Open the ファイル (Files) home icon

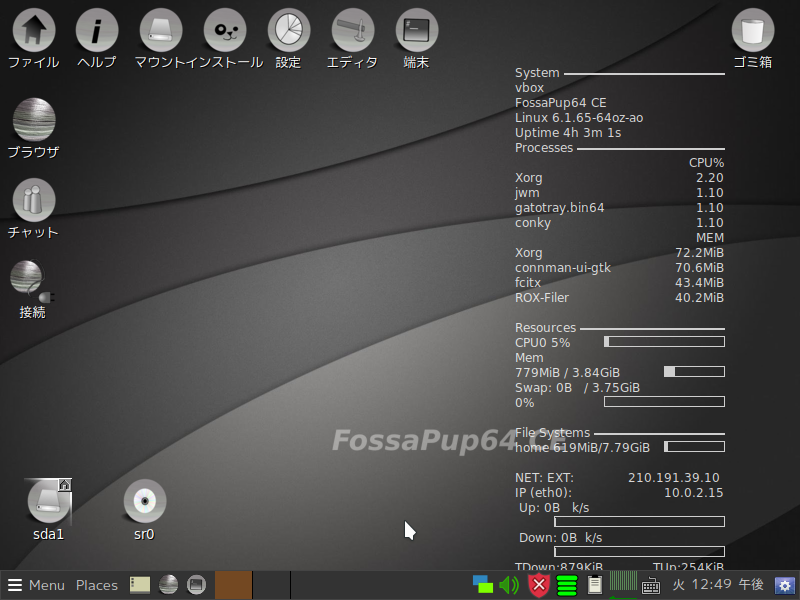(x=33, y=30)
